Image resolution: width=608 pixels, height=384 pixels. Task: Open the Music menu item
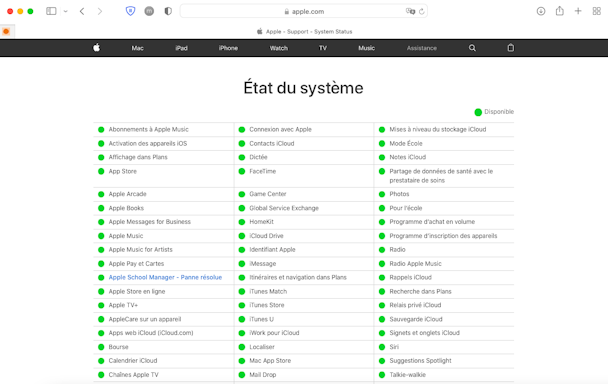pyautogui.click(x=366, y=48)
